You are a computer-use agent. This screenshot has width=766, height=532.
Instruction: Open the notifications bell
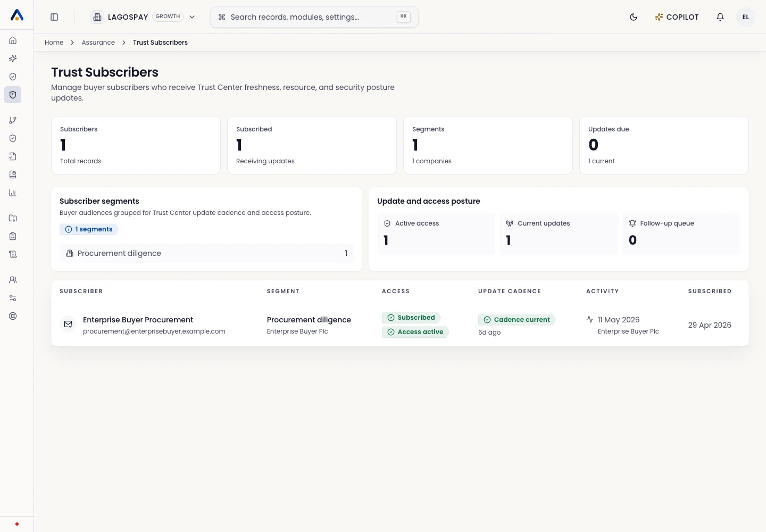pyautogui.click(x=720, y=17)
